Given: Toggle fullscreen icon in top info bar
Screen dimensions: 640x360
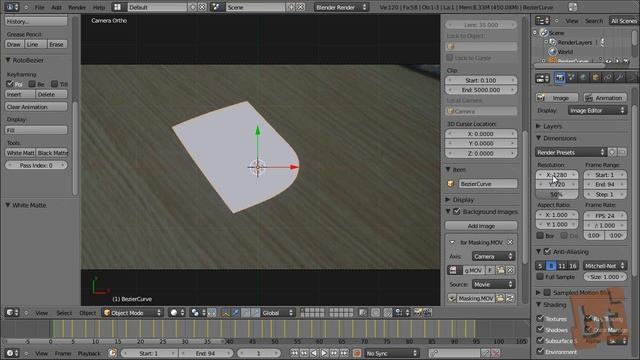Looking at the screenshot, I should [x=573, y=7].
